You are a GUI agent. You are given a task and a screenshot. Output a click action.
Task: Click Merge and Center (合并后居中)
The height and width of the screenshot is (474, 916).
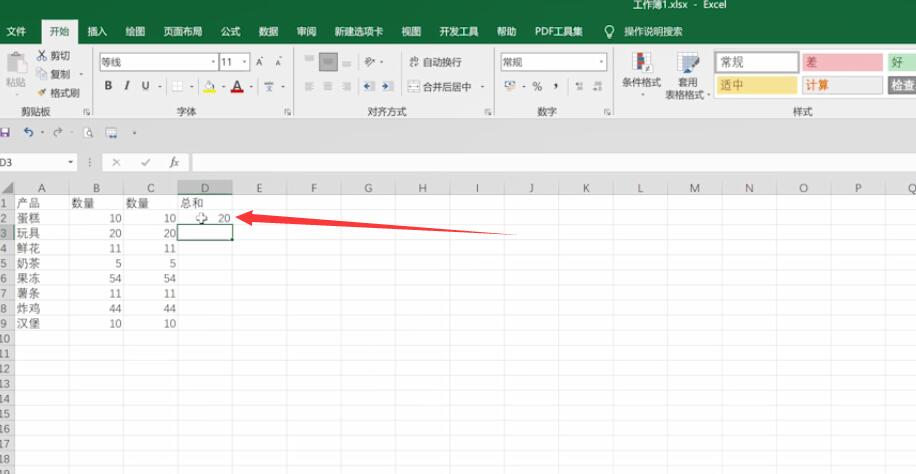440,87
